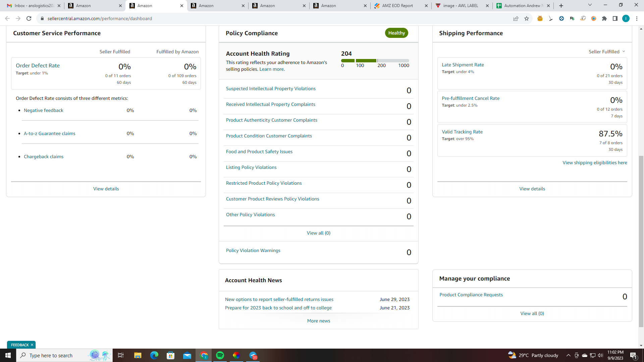644x362 pixels.
Task: Open the Late Shipment Rate metric
Action: (463, 65)
